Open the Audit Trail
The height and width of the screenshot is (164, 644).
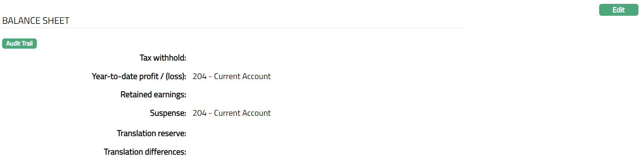[19, 43]
